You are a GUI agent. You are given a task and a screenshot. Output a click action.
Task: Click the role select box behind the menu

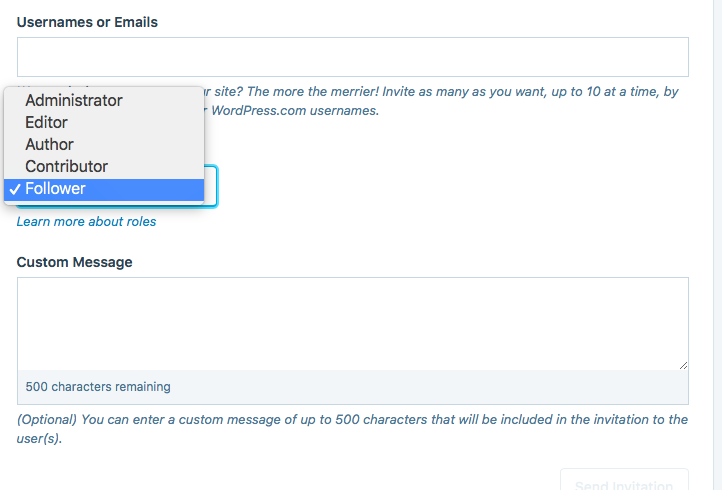pyautogui.click(x=211, y=186)
